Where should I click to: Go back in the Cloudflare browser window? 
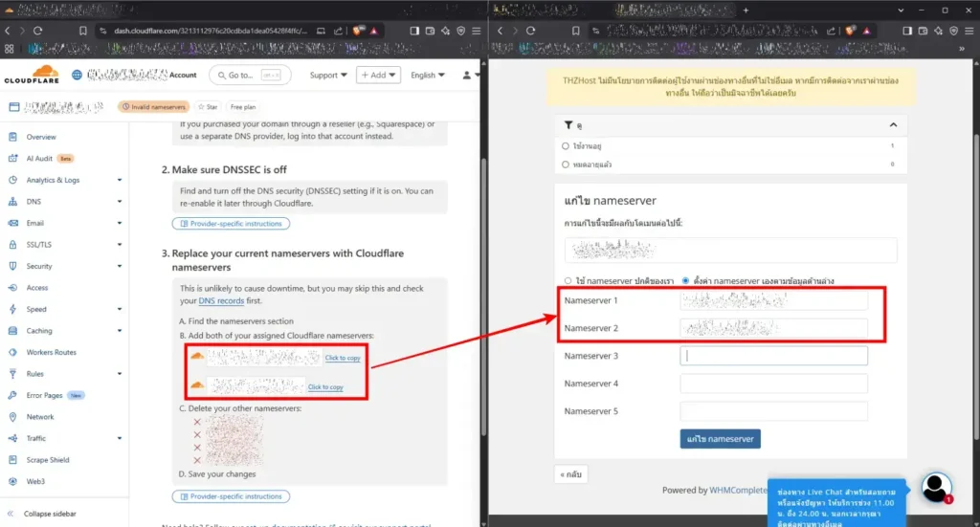pyautogui.click(x=8, y=31)
